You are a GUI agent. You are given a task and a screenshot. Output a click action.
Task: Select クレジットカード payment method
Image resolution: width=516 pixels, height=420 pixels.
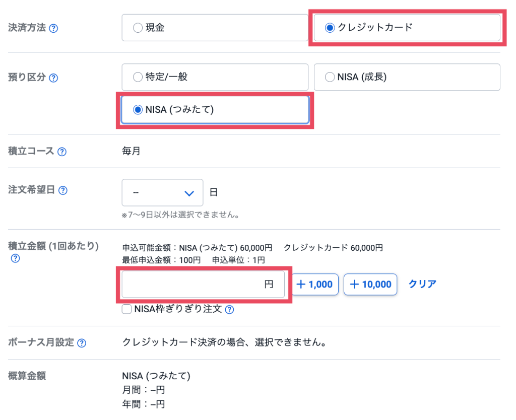pos(330,28)
